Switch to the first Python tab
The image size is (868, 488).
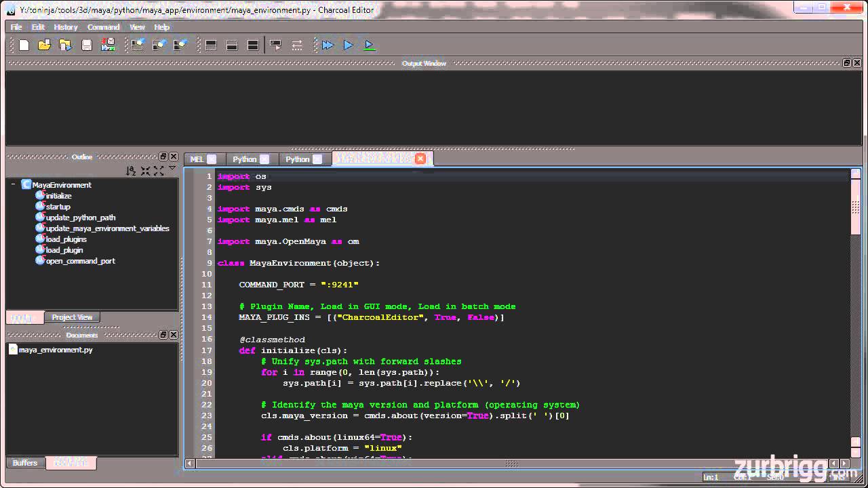(245, 159)
